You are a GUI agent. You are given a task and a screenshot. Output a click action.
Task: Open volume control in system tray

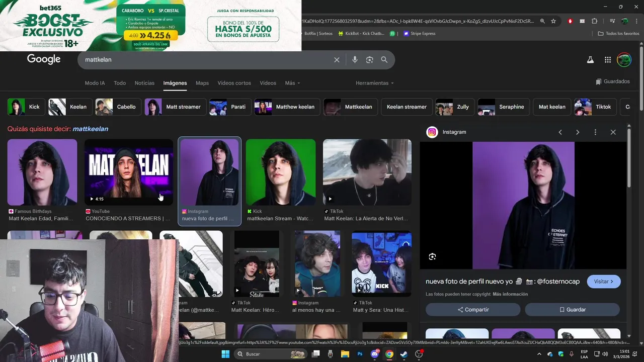(605, 354)
